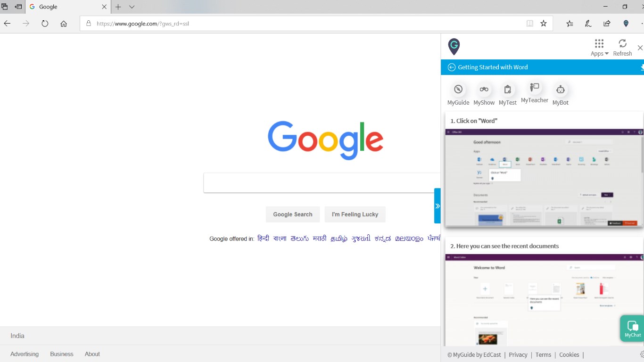Screen dimensions: 644x362
Task: Open the MyGuide Terms link
Action: [x=543, y=355]
